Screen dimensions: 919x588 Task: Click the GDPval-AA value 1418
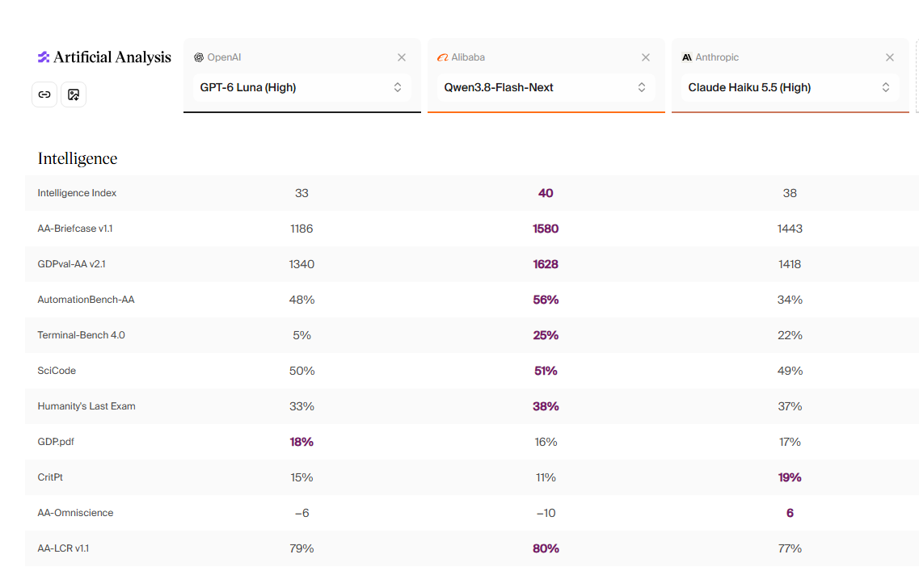[x=790, y=264]
